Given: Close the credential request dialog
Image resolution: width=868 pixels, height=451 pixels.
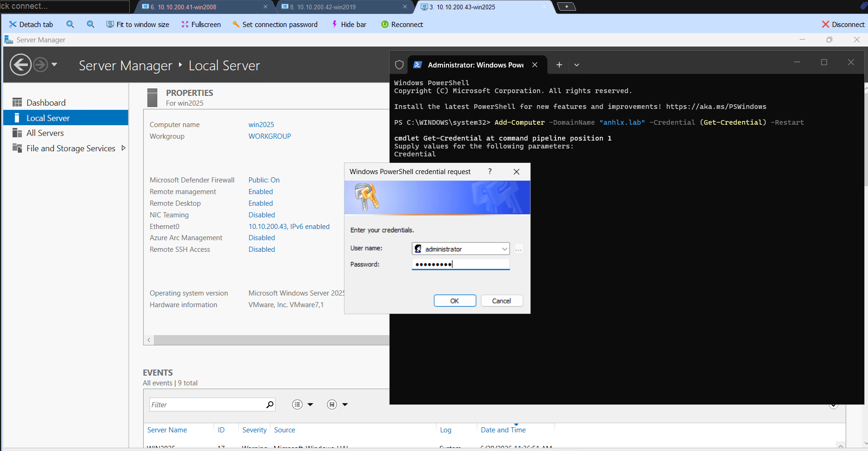Looking at the screenshot, I should tap(516, 172).
